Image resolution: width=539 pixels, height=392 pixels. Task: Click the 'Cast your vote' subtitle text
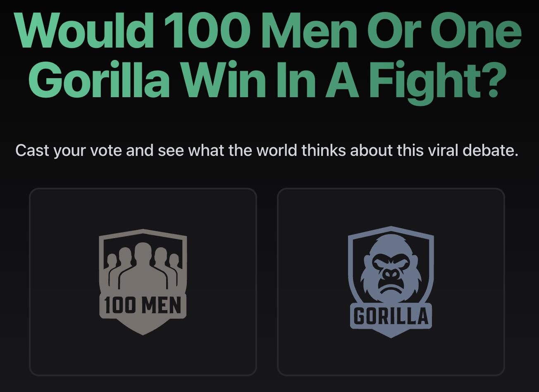coord(269,151)
